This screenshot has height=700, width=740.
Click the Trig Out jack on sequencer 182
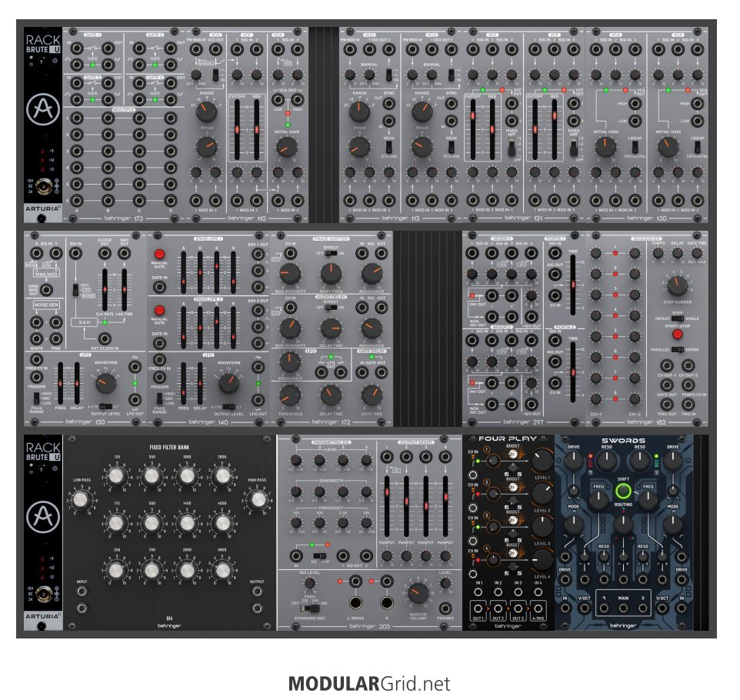tap(666, 404)
